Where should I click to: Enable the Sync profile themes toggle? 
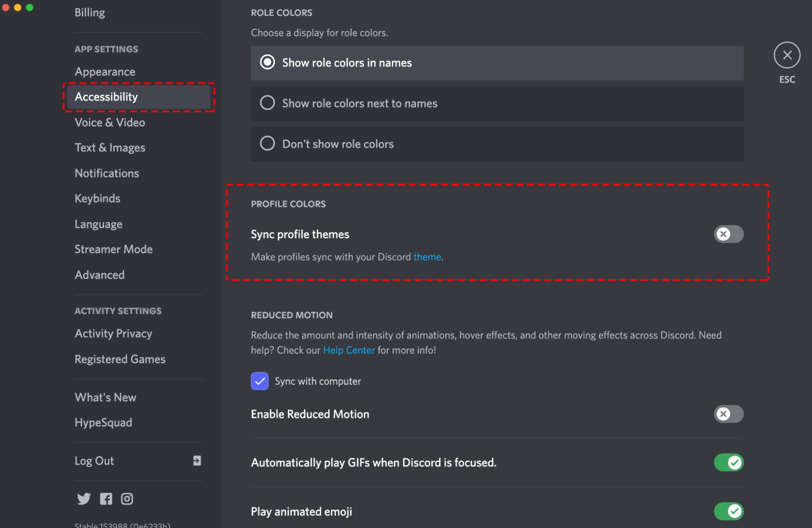pyautogui.click(x=728, y=234)
